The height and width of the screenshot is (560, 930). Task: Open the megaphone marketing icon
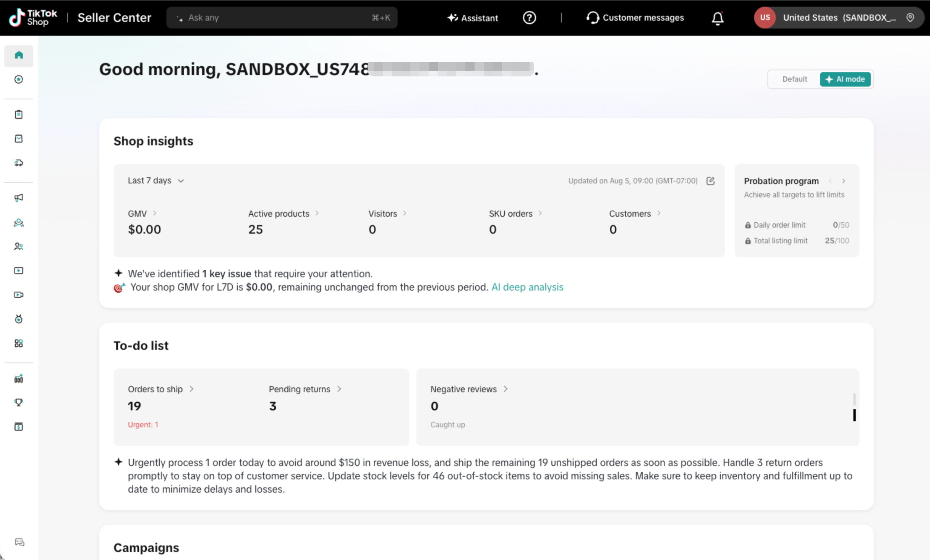click(19, 198)
